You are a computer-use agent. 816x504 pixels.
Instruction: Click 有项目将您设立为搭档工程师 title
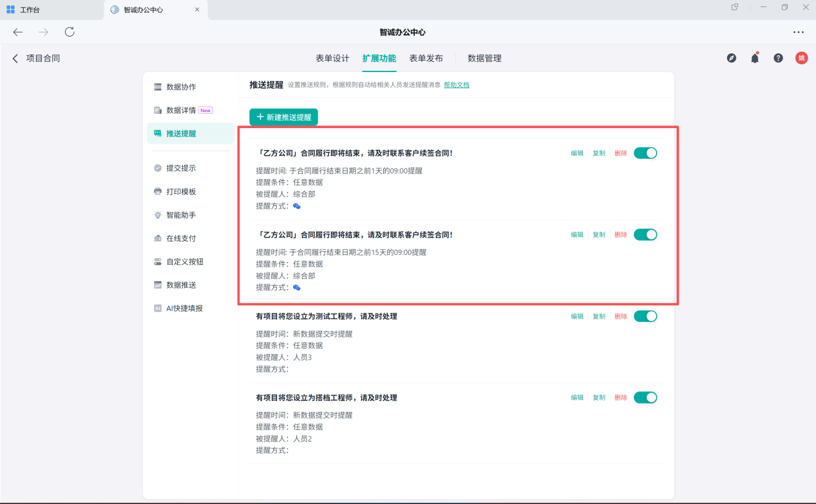[327, 398]
